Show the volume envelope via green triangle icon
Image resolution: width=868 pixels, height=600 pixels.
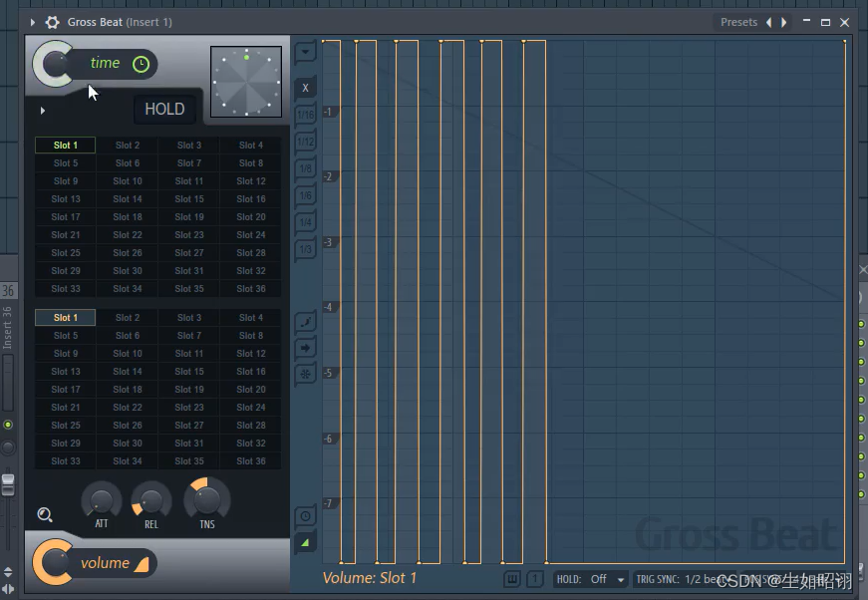click(x=305, y=543)
